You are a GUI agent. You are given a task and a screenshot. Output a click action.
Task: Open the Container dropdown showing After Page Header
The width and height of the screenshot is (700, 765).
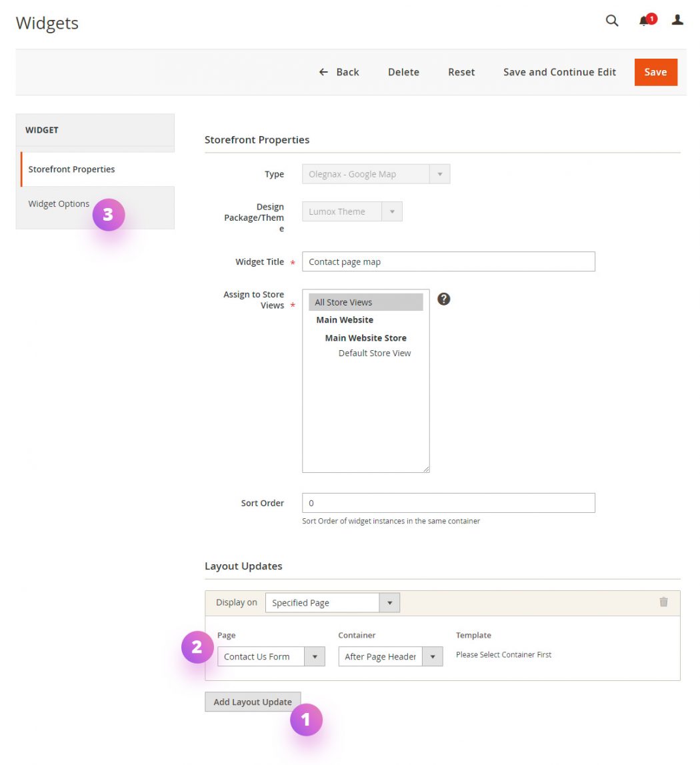[x=433, y=656]
